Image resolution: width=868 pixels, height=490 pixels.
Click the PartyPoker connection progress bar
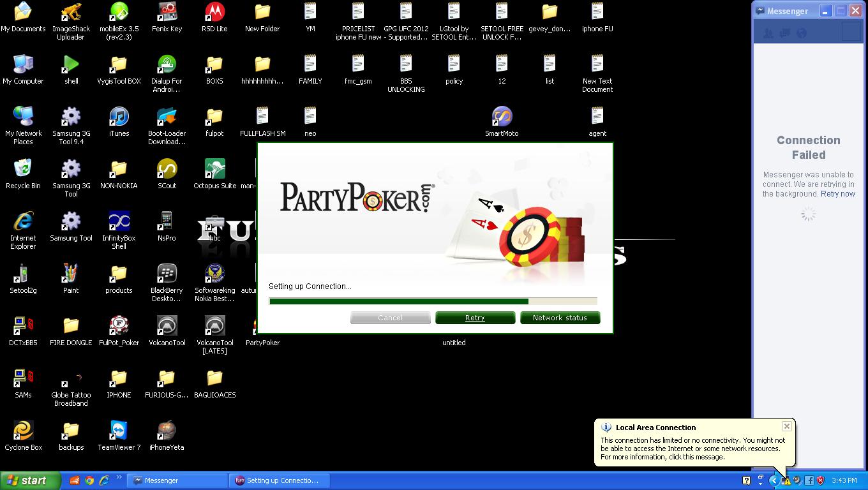433,301
